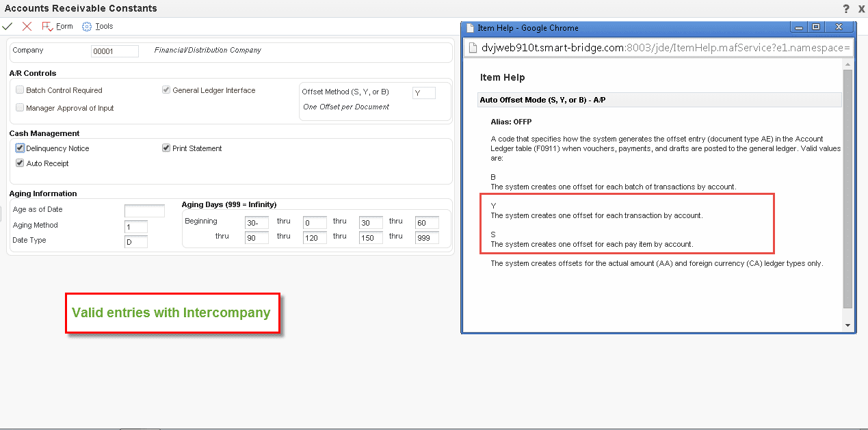This screenshot has width=868, height=430.
Task: Click the aging days field containing 0
Action: click(315, 223)
